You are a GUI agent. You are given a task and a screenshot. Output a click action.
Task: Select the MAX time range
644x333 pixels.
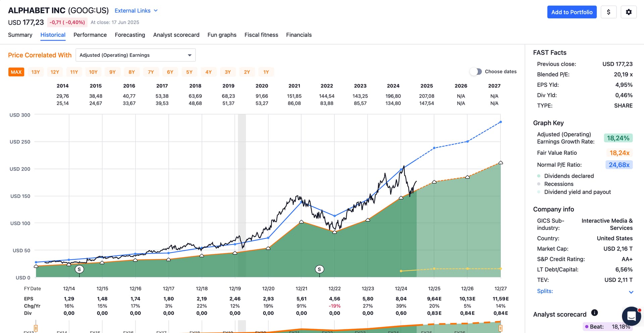pos(16,72)
